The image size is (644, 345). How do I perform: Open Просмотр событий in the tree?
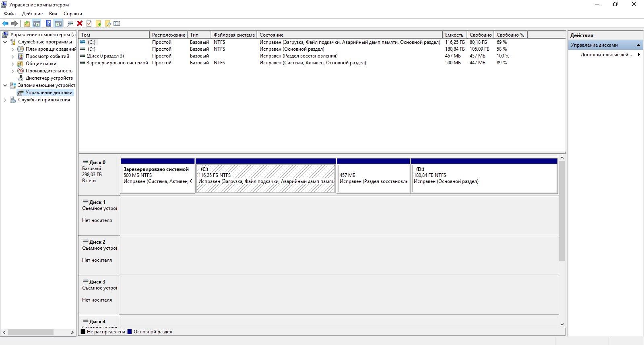pyautogui.click(x=47, y=56)
